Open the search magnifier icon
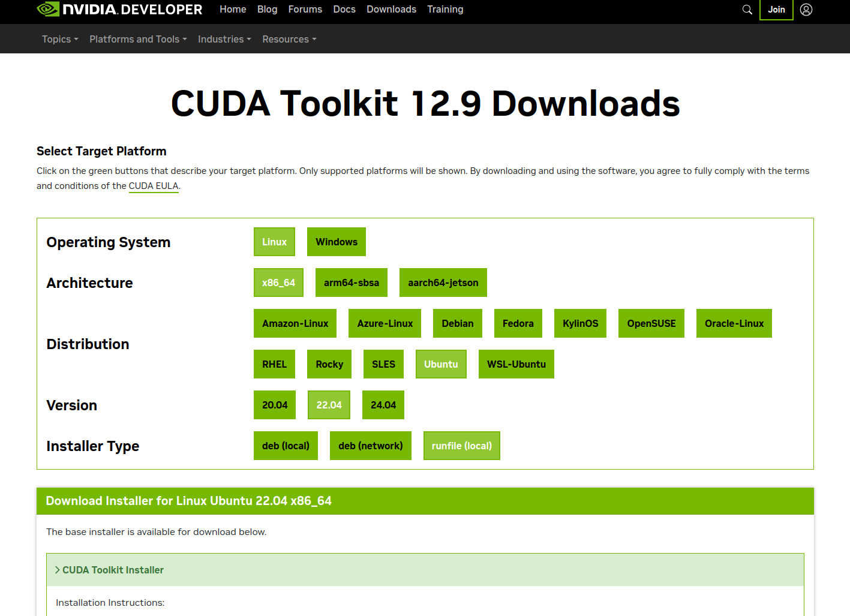850x616 pixels. (747, 10)
